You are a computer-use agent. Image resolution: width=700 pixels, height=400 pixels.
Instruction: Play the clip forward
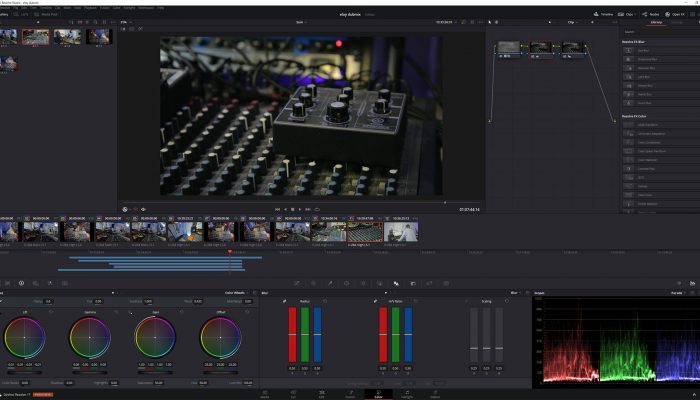[x=300, y=209]
